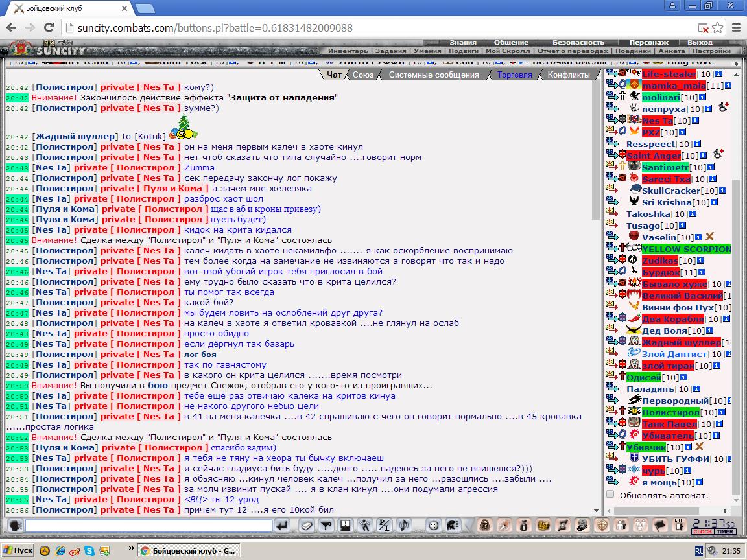Open the smiley emoticons picker

click(433, 525)
